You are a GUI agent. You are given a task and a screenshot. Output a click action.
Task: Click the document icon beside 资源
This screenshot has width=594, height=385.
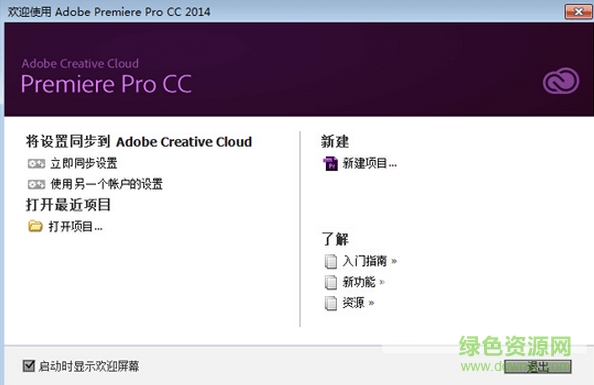(x=331, y=303)
